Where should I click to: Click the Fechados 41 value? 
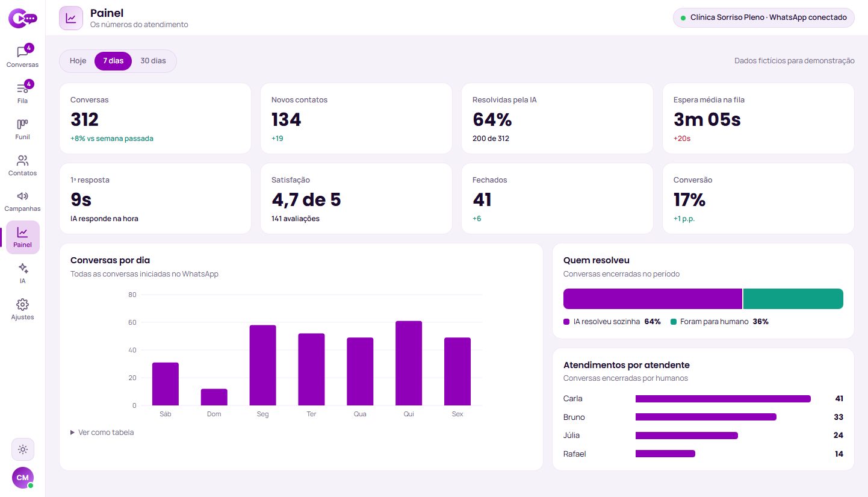(x=482, y=200)
